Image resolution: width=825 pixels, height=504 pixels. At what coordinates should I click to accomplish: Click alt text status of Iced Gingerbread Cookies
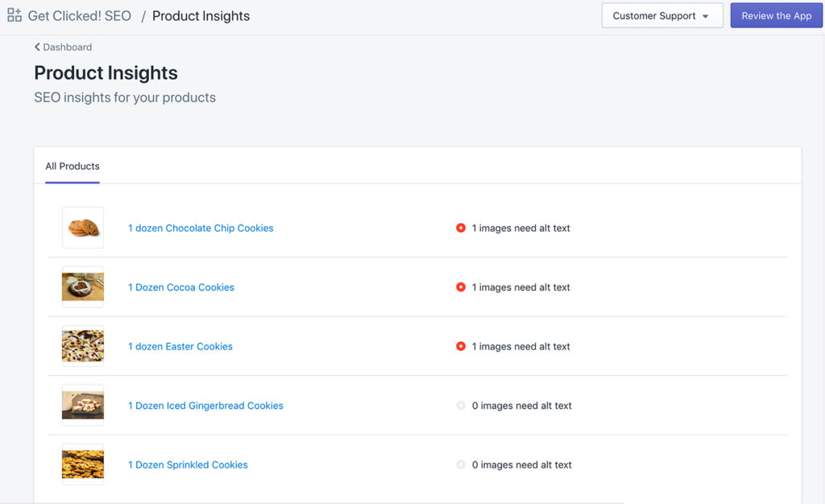pyautogui.click(x=521, y=406)
